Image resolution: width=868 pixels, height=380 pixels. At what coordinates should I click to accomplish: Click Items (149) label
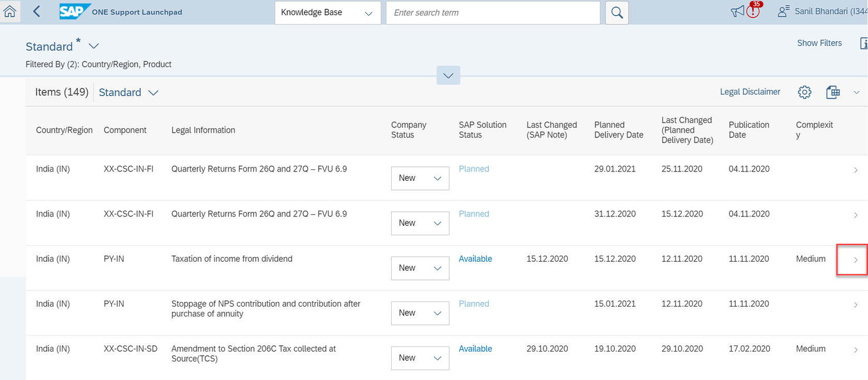[x=61, y=92]
